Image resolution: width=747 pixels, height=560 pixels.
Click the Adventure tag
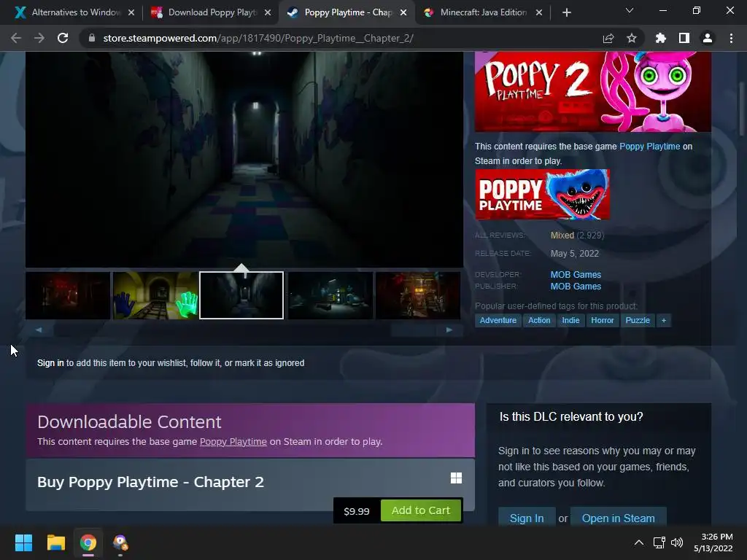click(498, 321)
